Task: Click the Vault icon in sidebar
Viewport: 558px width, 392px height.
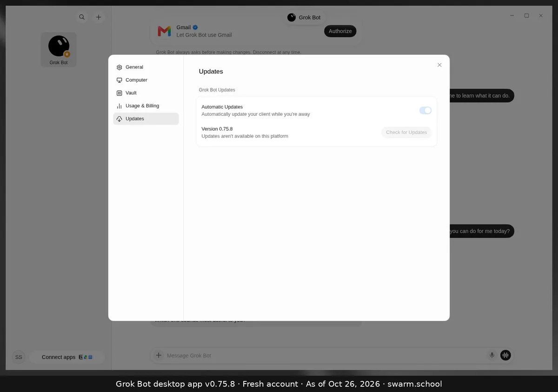Action: [x=120, y=93]
